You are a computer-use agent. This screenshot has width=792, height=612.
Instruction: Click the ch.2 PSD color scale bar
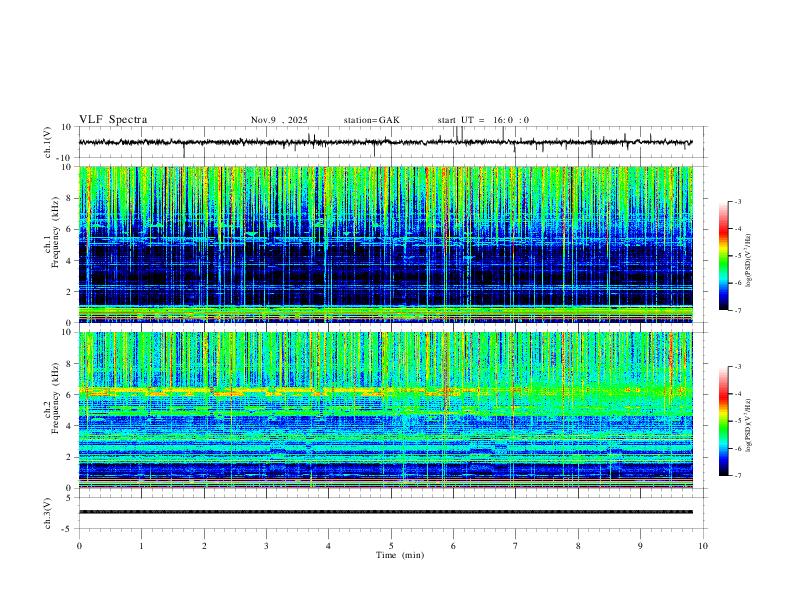723,421
